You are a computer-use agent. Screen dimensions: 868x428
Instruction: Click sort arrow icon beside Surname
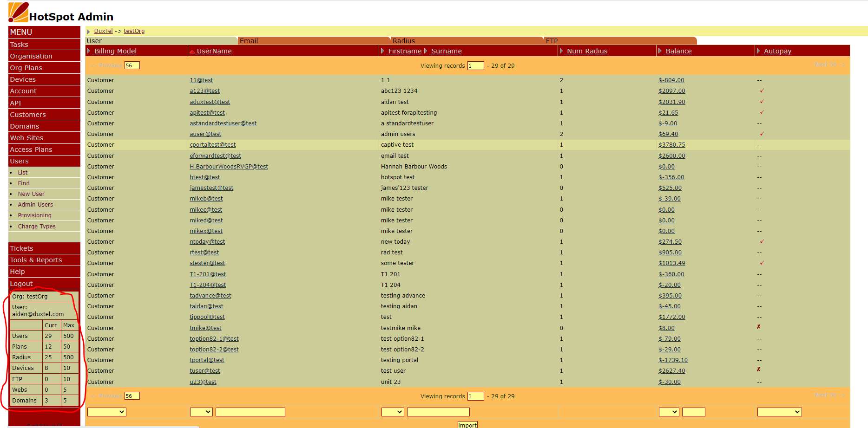(426, 51)
